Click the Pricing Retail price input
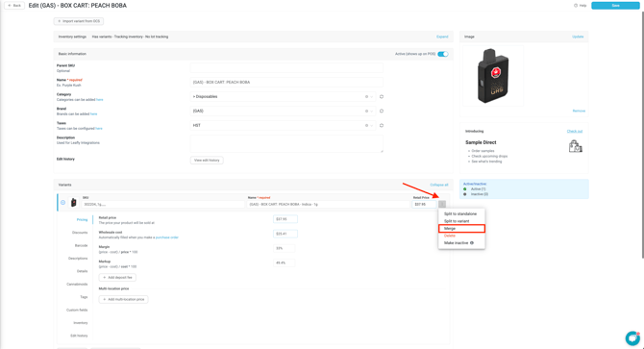 pos(285,219)
